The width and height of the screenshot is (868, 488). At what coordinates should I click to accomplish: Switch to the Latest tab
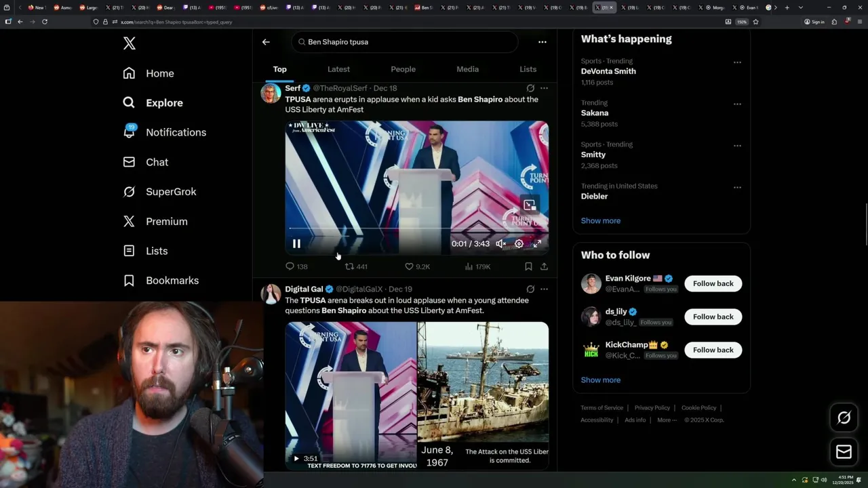338,69
